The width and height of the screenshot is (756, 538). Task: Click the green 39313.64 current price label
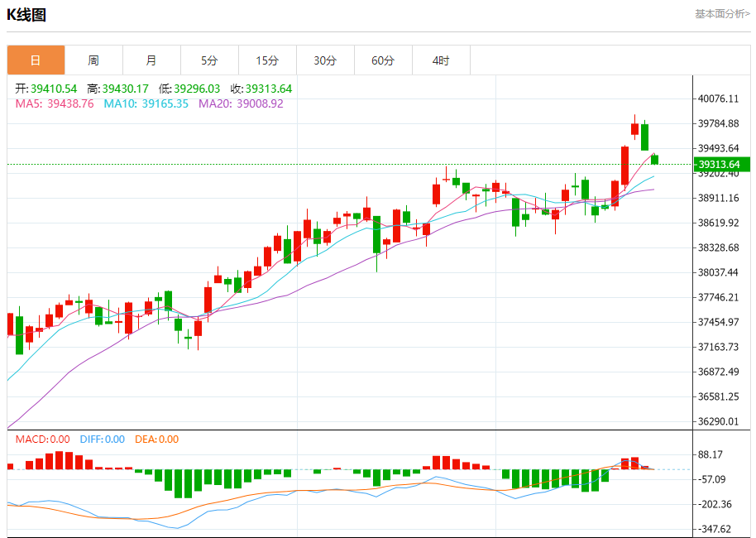(722, 164)
